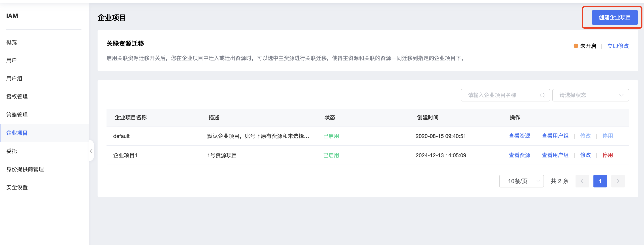Click the 关联资源迁移 heading
The width and height of the screenshot is (644, 245).
point(125,43)
